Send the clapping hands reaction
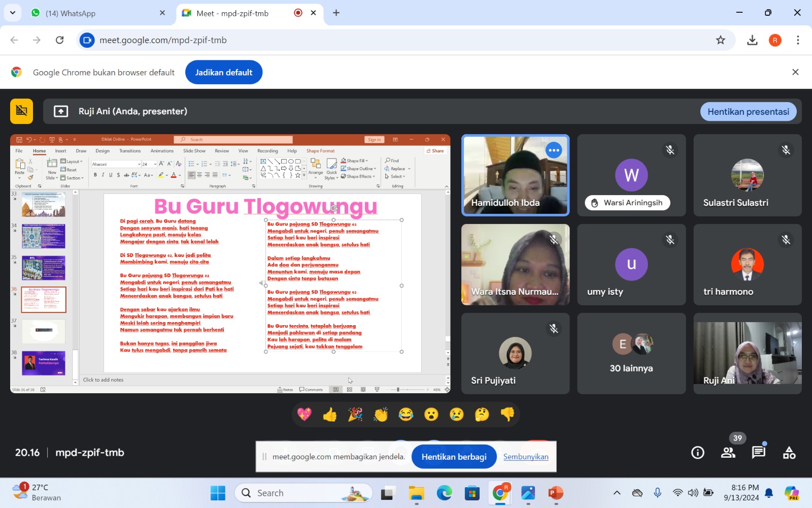The image size is (812, 508). coord(381,415)
